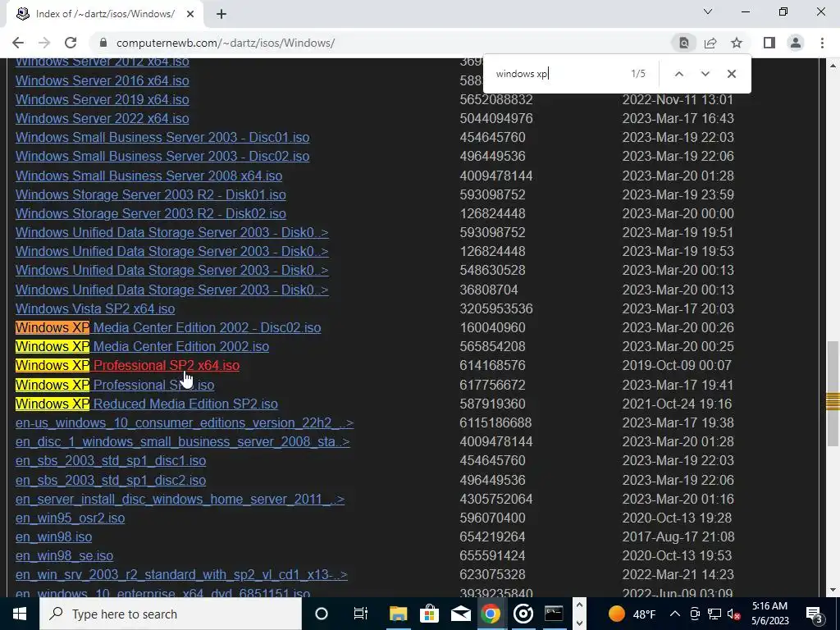Close the Index of Windows tab
840x630 pixels.
coord(190,15)
